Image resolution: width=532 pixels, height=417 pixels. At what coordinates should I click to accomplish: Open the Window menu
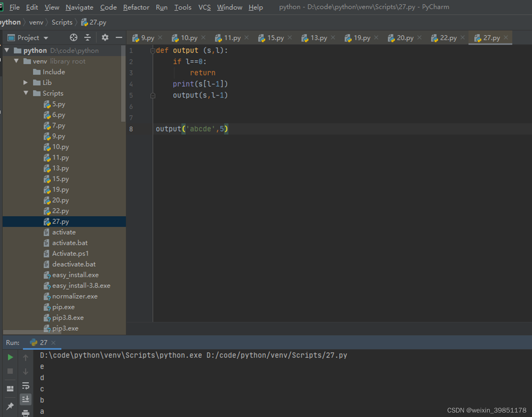[229, 7]
